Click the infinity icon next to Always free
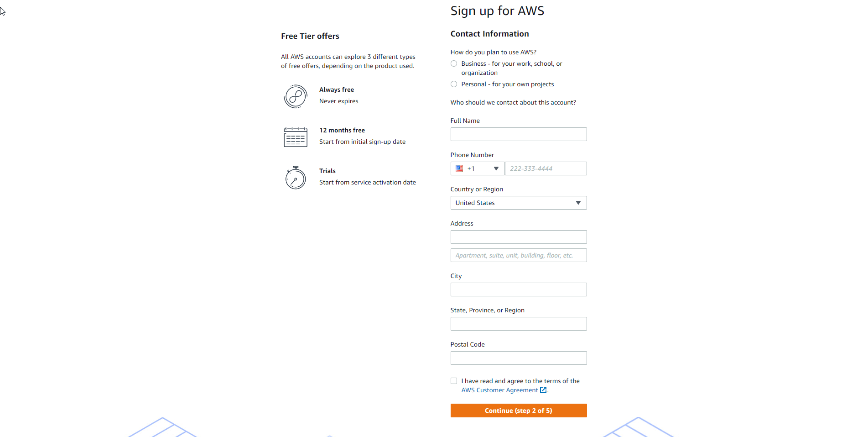 pyautogui.click(x=295, y=96)
